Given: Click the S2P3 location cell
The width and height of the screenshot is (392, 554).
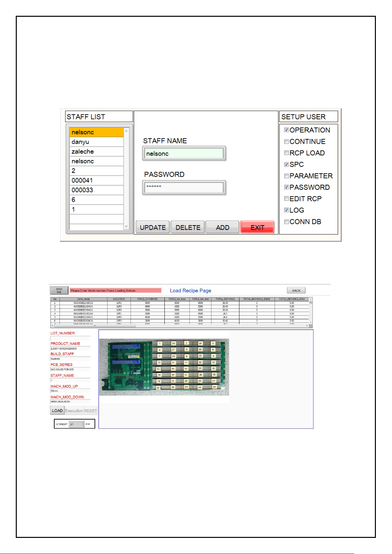Looking at the screenshot, I should pyautogui.click(x=119, y=317).
